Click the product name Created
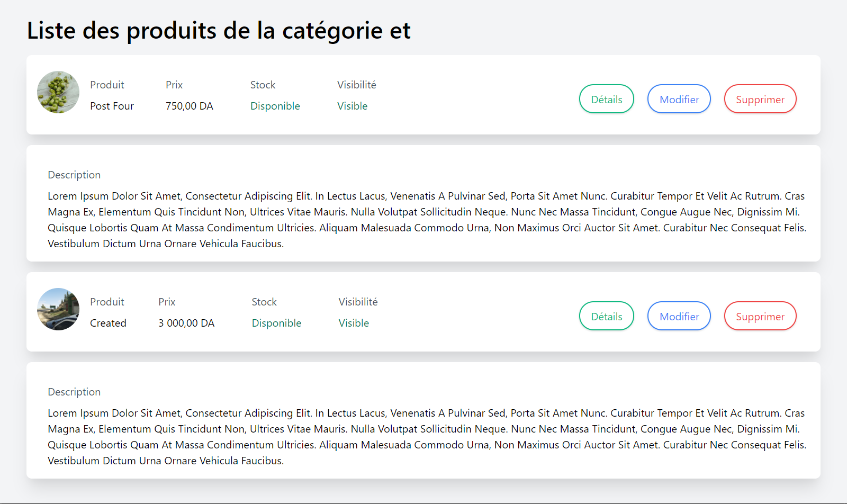 (x=108, y=323)
